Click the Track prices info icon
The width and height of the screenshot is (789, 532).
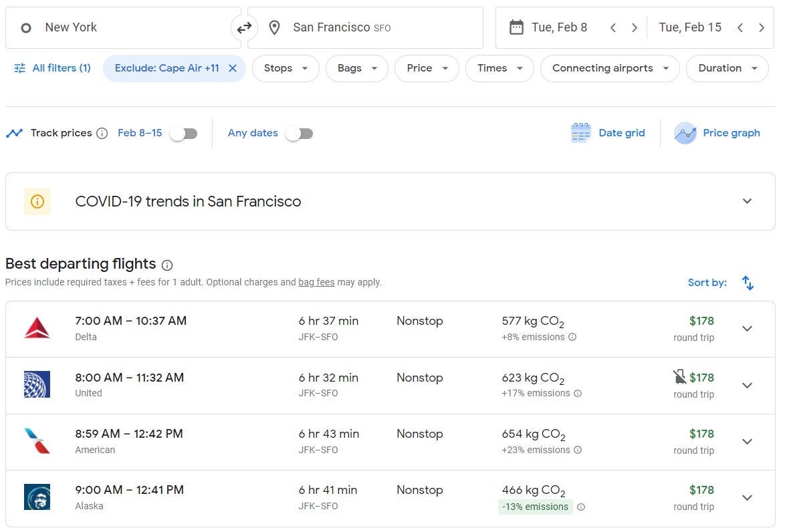102,133
